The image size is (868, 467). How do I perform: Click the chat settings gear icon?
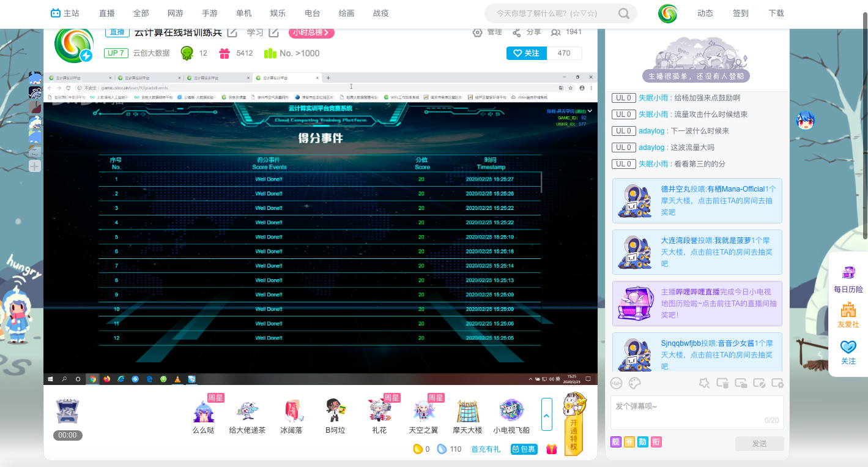pyautogui.click(x=777, y=383)
